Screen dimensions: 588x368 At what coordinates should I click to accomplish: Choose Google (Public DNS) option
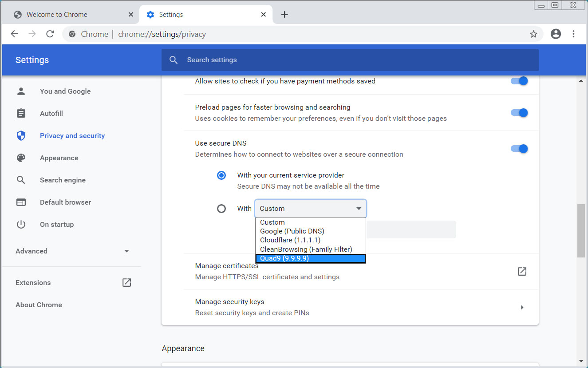[311, 231]
